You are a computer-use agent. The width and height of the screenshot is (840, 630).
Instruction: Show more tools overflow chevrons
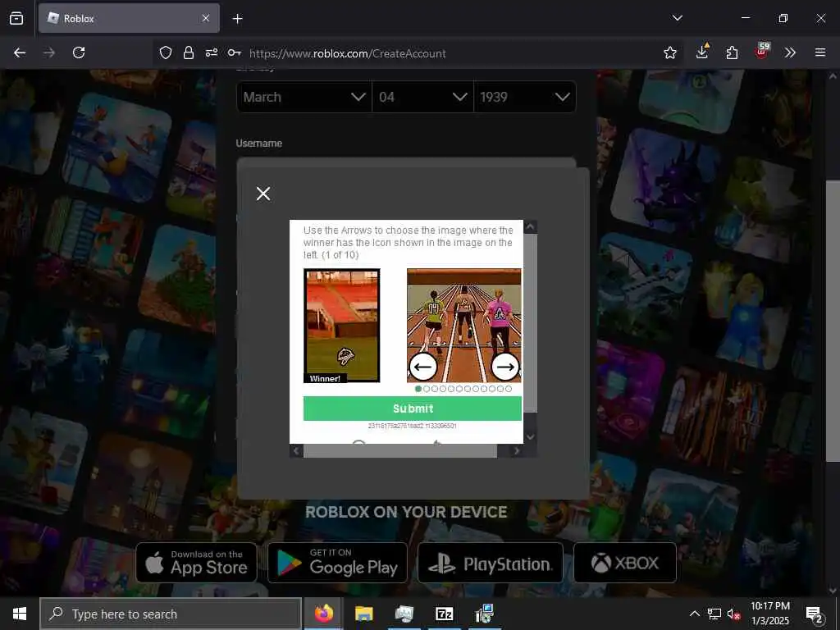point(790,52)
